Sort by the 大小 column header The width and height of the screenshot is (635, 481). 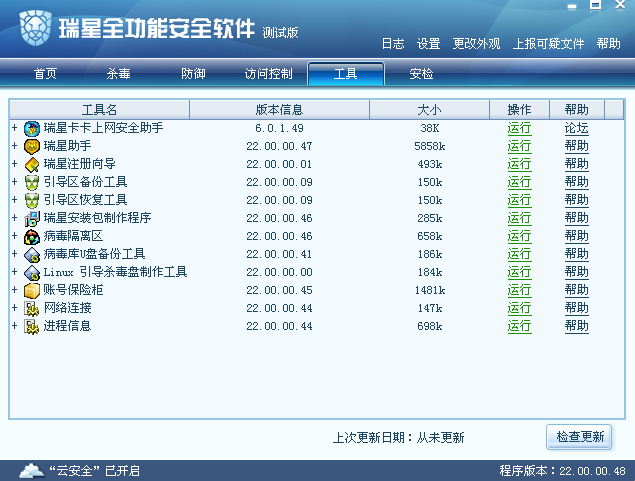click(x=429, y=110)
